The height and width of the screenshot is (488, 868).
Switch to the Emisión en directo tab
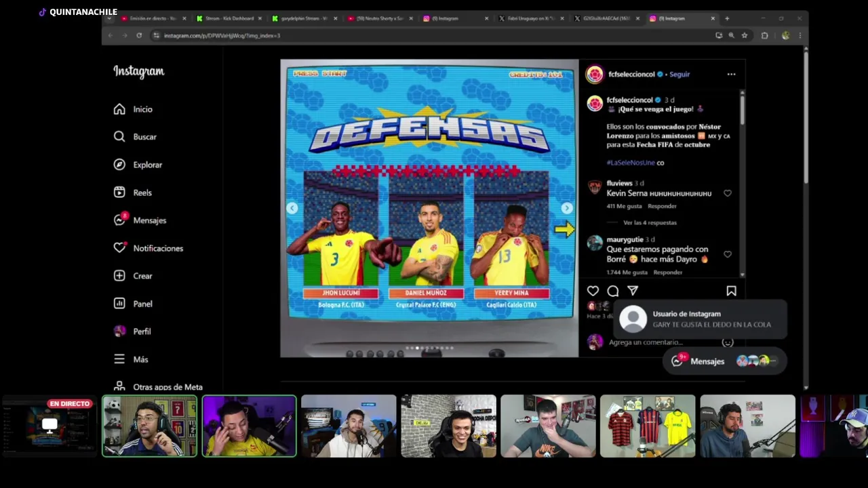[152, 18]
